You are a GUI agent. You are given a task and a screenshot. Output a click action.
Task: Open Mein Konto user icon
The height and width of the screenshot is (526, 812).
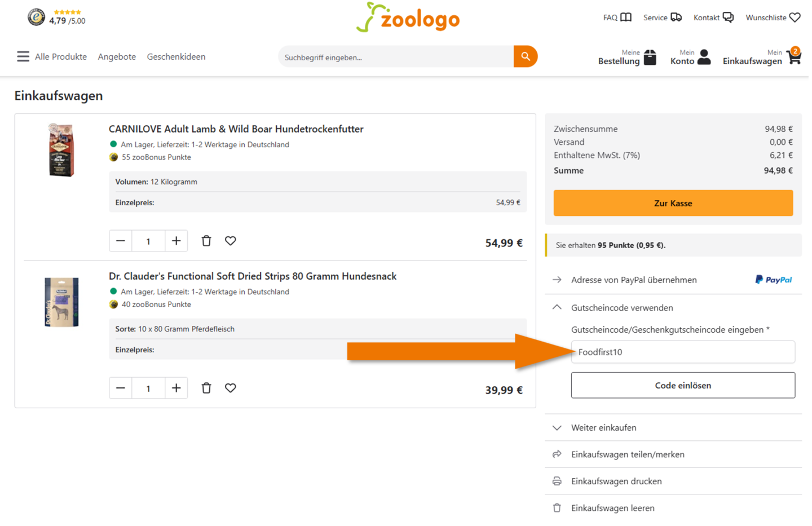click(704, 57)
